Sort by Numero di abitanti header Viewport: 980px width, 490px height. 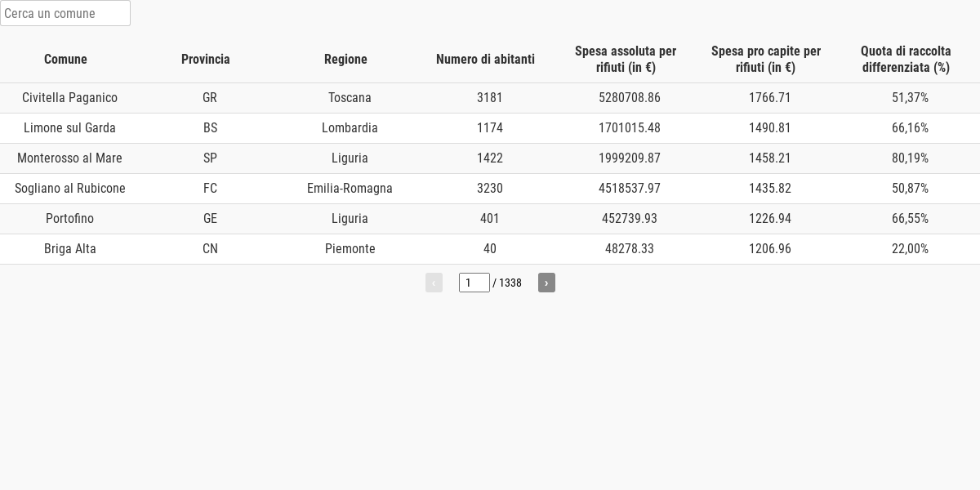485,59
